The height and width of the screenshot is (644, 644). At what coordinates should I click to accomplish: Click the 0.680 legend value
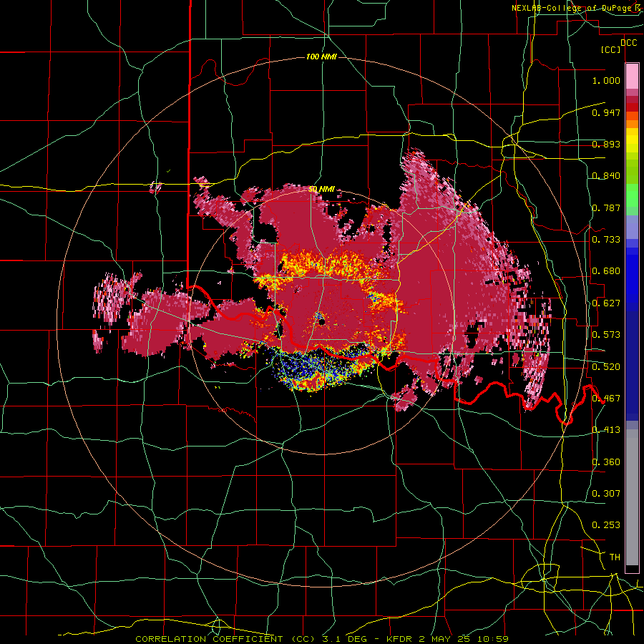[x=606, y=271]
